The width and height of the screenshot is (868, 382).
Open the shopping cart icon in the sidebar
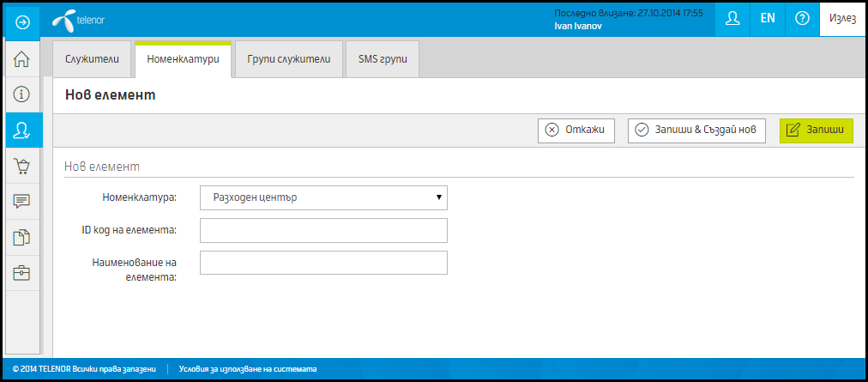(22, 165)
